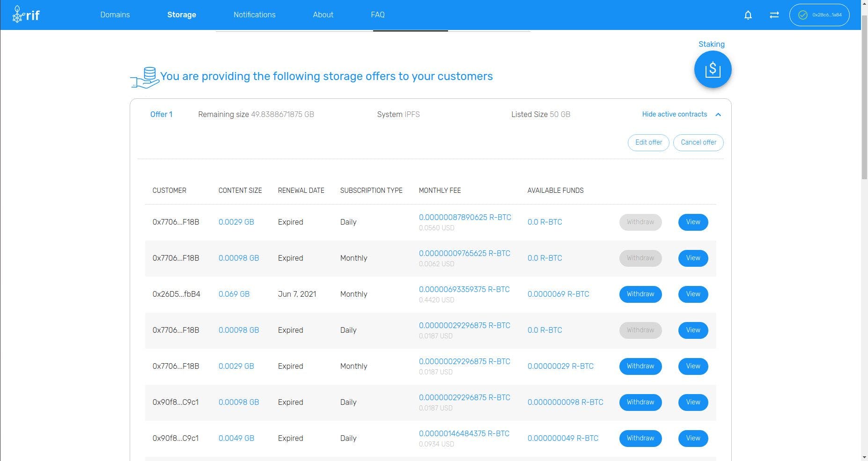
Task: View the expired Daily contract for 0x7706...F18B
Action: click(693, 222)
